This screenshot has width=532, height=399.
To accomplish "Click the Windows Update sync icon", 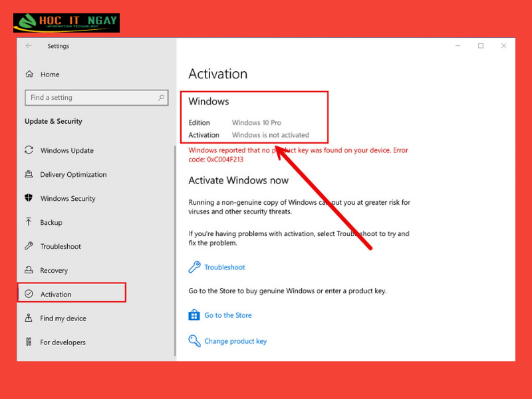I will tap(29, 150).
